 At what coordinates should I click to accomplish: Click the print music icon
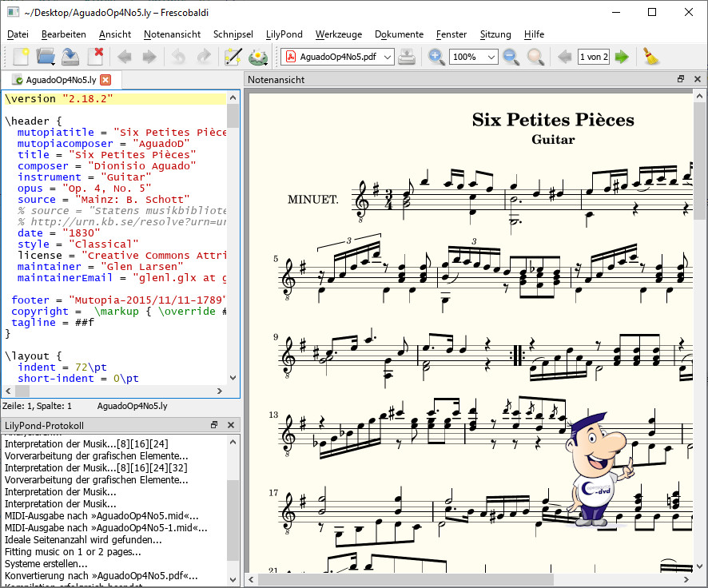[408, 57]
